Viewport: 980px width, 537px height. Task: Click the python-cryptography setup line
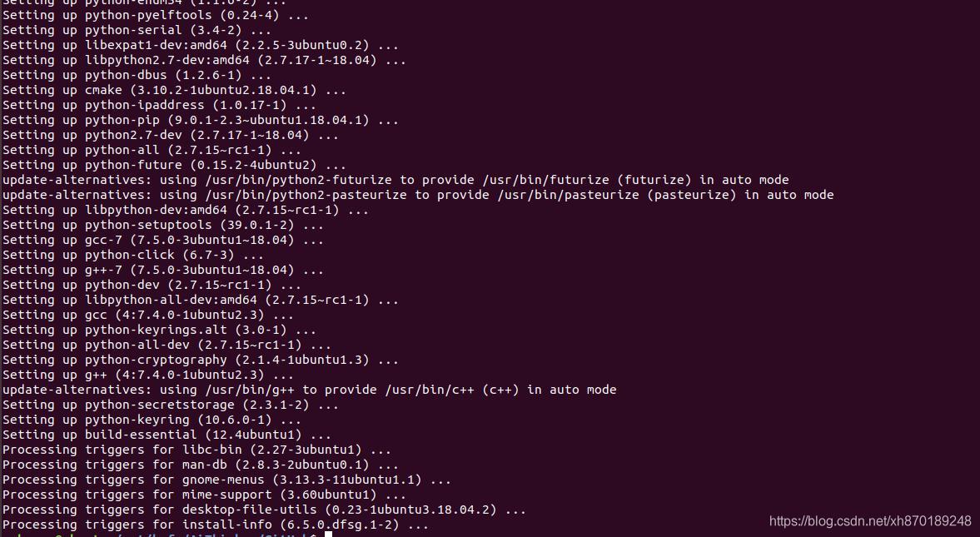pos(201,360)
